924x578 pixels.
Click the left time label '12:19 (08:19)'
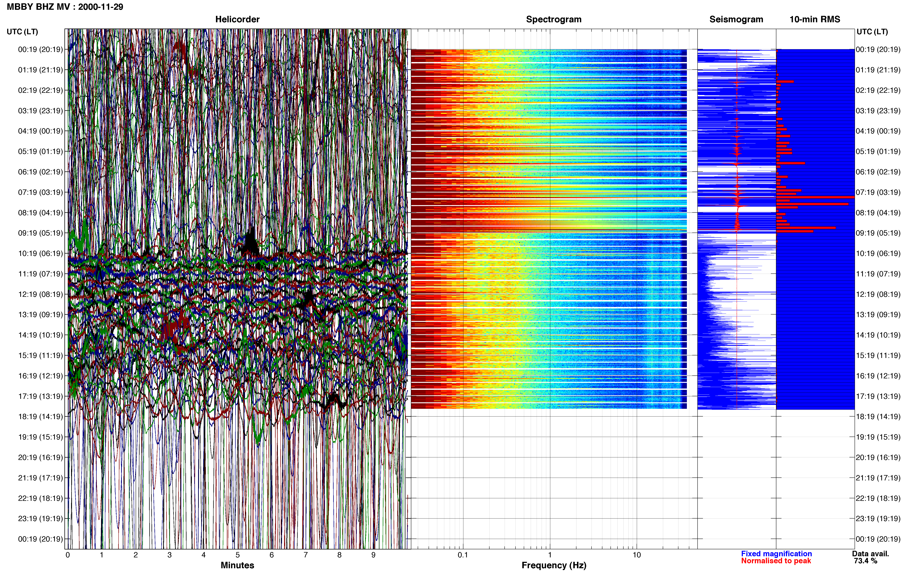tap(41, 294)
